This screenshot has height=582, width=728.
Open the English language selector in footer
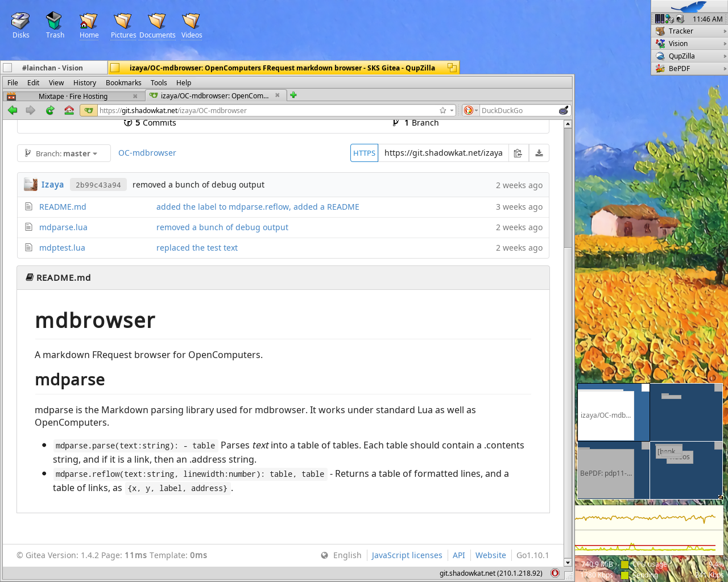341,555
